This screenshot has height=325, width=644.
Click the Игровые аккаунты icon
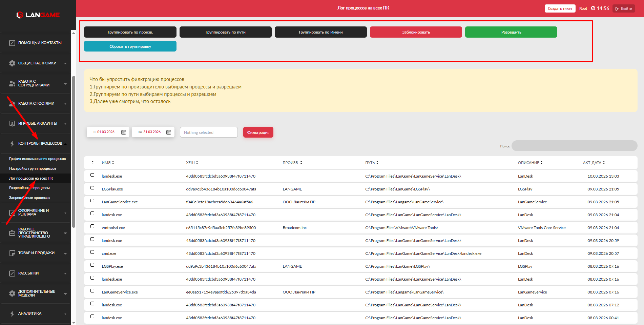point(12,123)
